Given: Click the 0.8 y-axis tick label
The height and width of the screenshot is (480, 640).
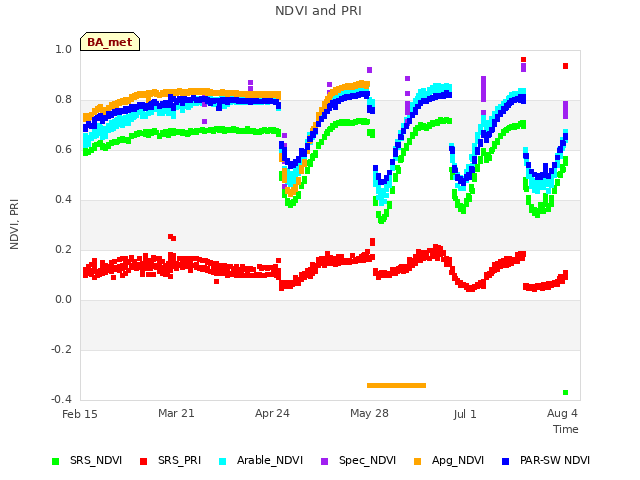Looking at the screenshot, I should click(63, 100).
